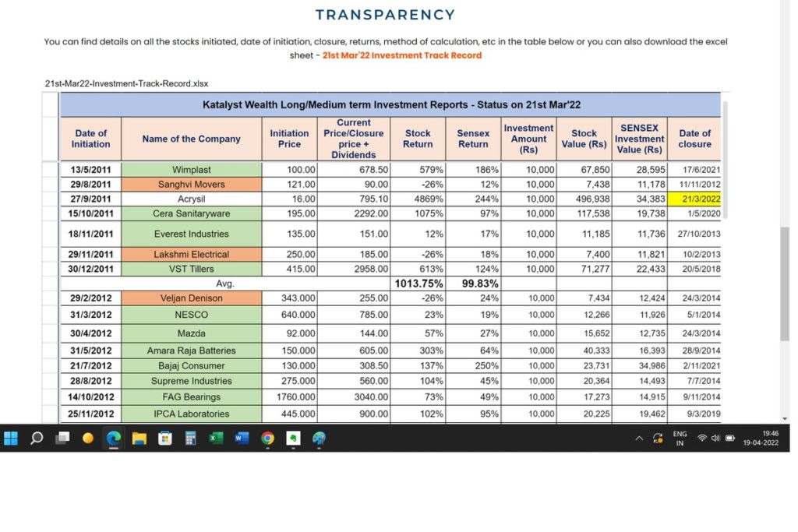The height and width of the screenshot is (532, 798).
Task: Open volume control in system tray
Action: (x=715, y=438)
